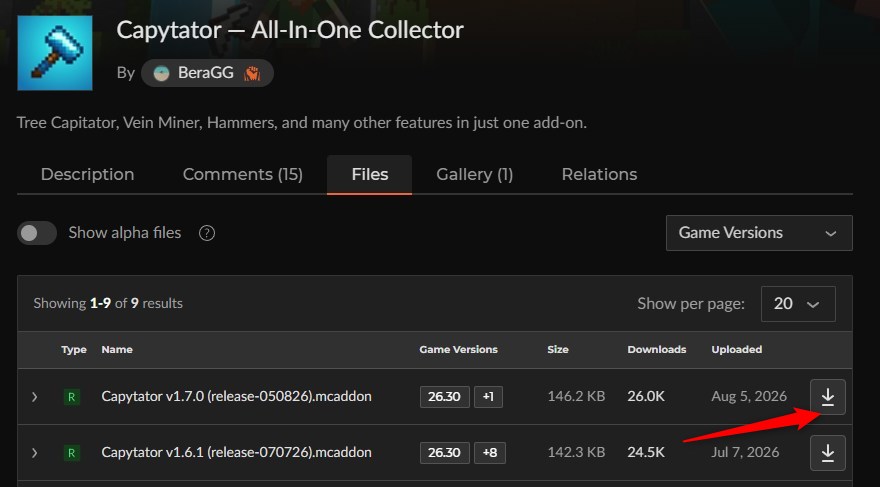The width and height of the screenshot is (880, 487).
Task: Click the R release badge for v1.6.1
Action: pyautogui.click(x=71, y=453)
